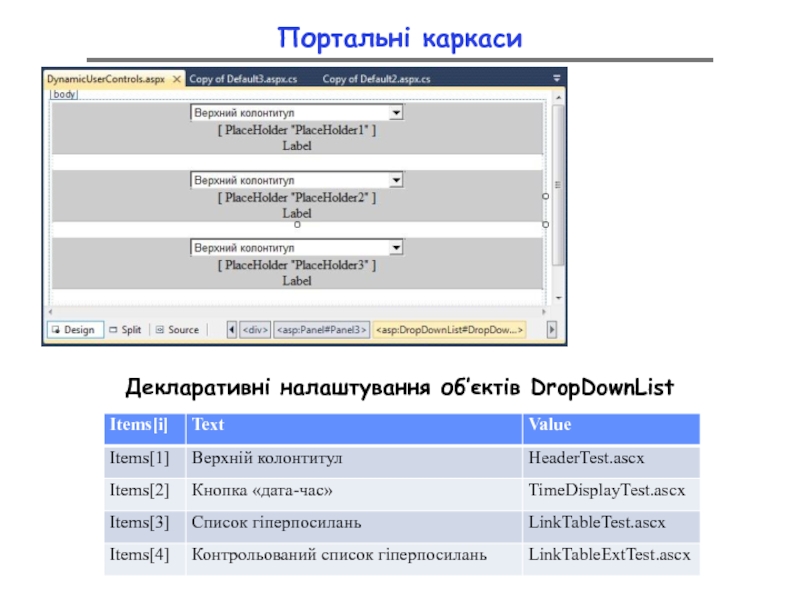Click the Value column header

(x=611, y=429)
